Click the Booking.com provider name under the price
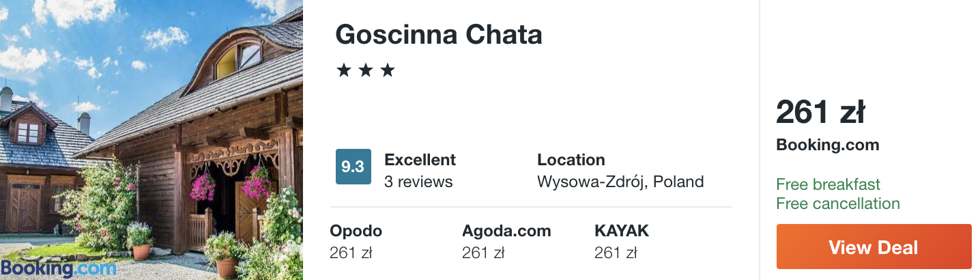 tap(828, 145)
